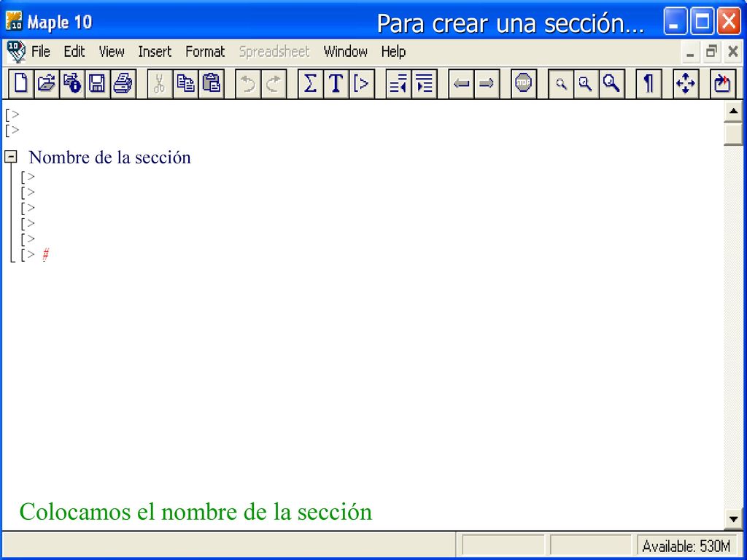This screenshot has width=747, height=560.
Task: Set largest zoom magnifier icon
Action: [x=612, y=84]
